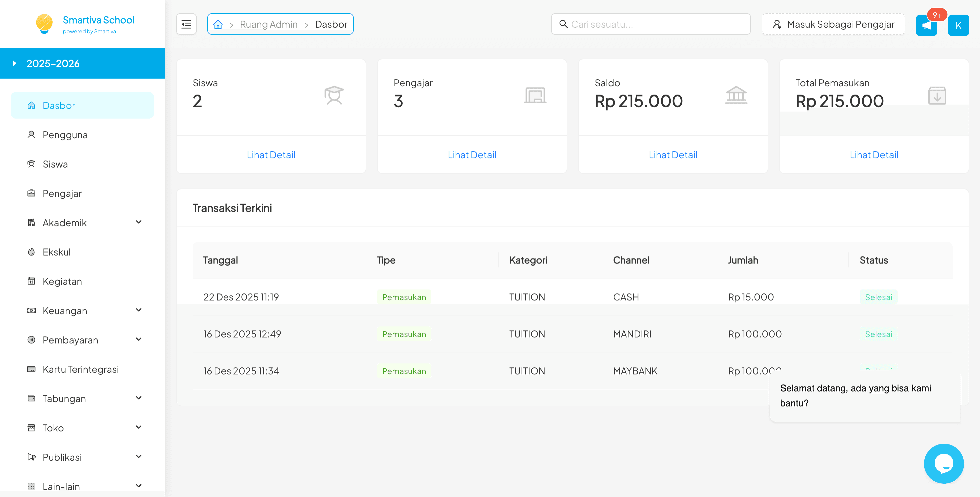Screen dimensions: 980x497
Task: Open Ruang Admin from the breadcrumb
Action: pyautogui.click(x=269, y=24)
